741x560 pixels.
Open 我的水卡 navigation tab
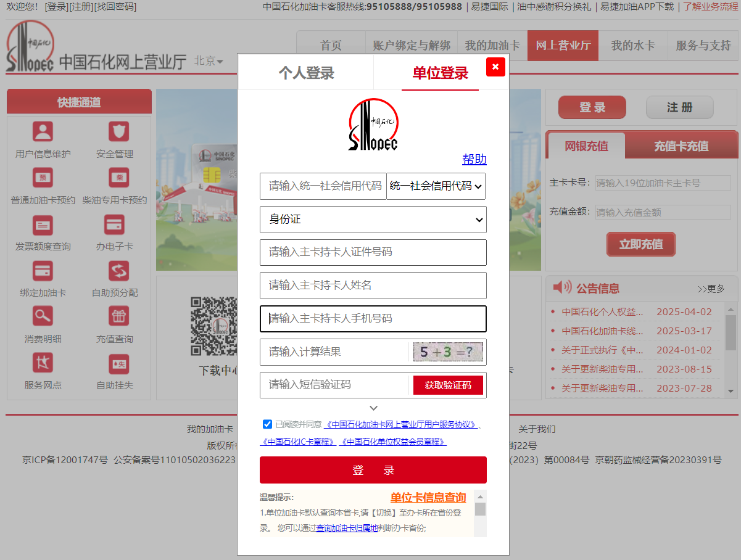pos(633,46)
